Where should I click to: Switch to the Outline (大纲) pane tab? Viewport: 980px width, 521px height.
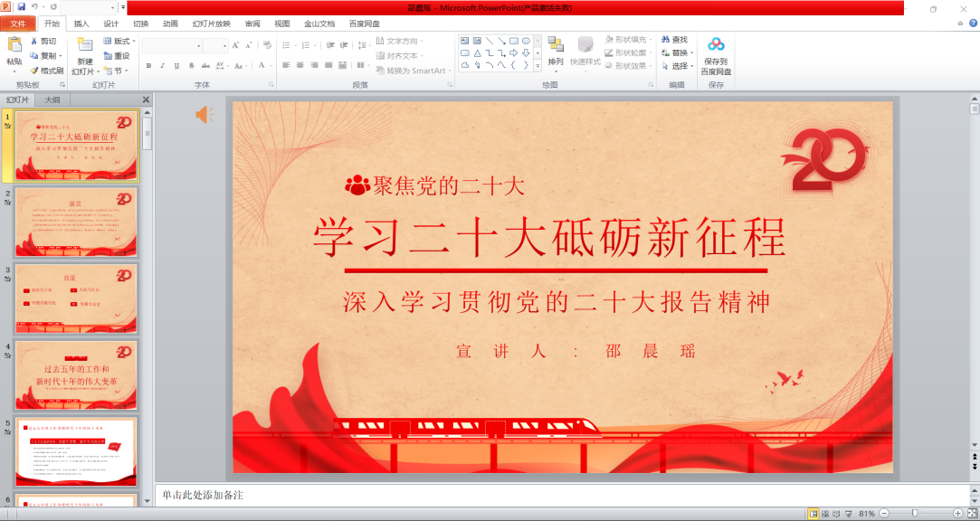coord(52,100)
